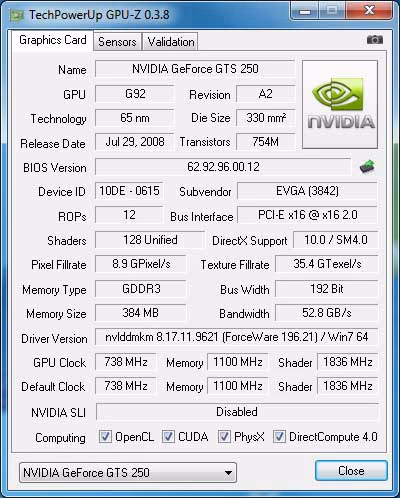Click the Default Clock row Memory 1100 MHz field
The height and width of the screenshot is (499, 400).
(x=238, y=386)
